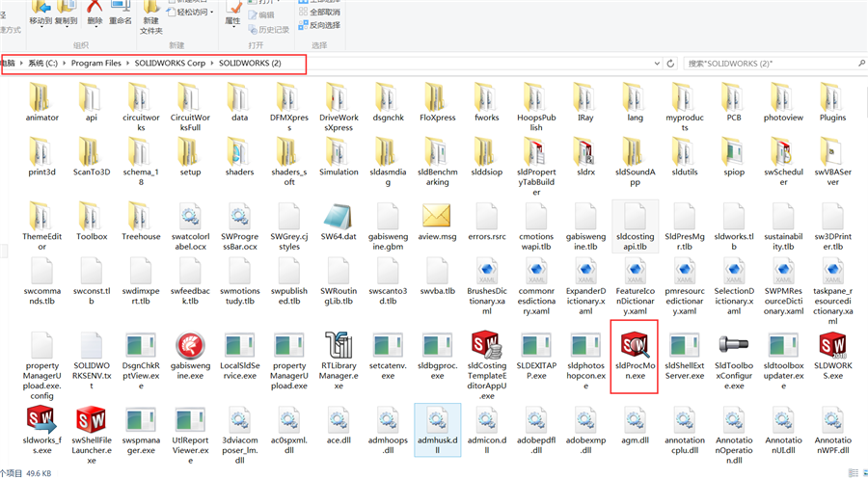Select the swShellFileLauncher.exe icon
Viewport: 868px width, 479px height.
[92, 420]
